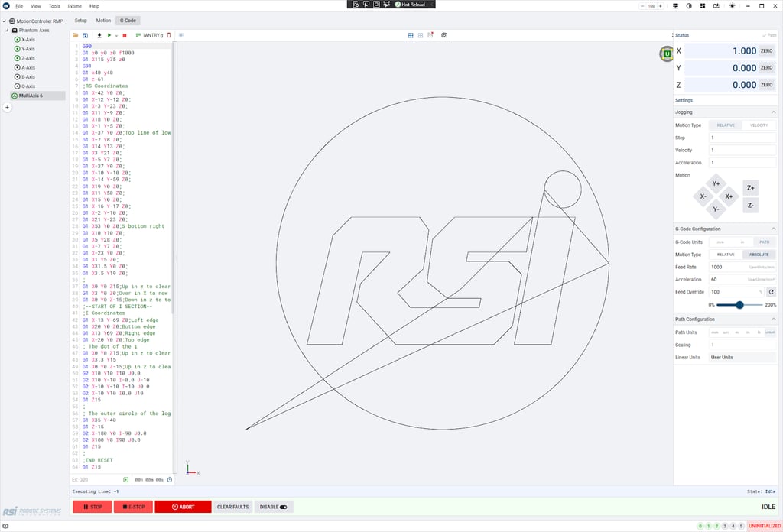Collapse Phantom Axes tree node arrow
The image size is (783, 532).
pos(8,31)
